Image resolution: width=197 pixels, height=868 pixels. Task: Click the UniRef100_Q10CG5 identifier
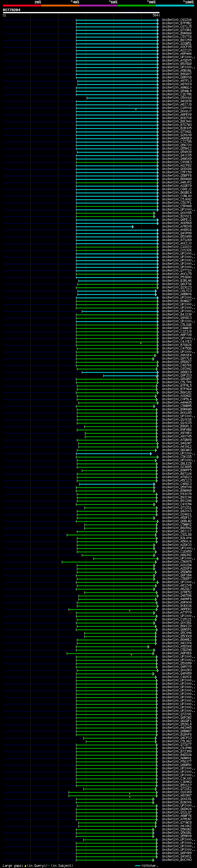tap(176, 423)
